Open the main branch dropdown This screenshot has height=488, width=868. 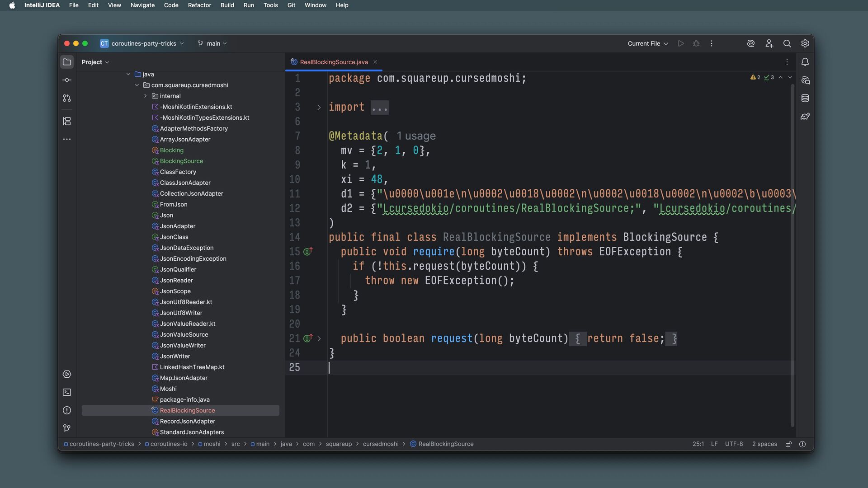pyautogui.click(x=212, y=43)
